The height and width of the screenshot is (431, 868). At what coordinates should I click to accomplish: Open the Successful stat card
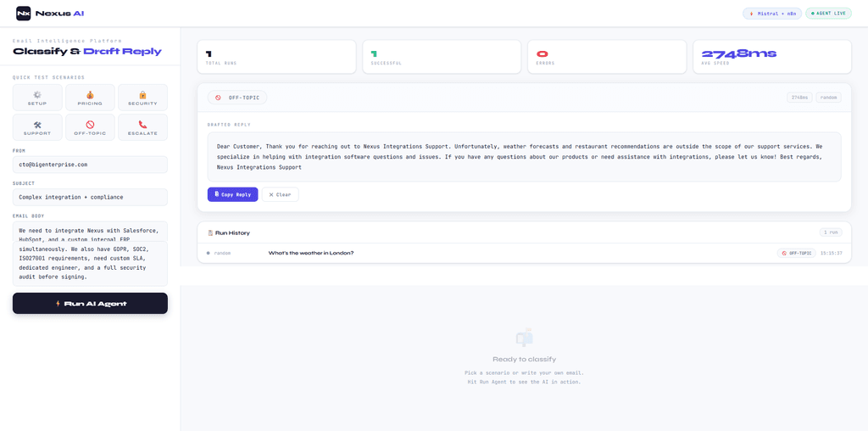pos(442,57)
